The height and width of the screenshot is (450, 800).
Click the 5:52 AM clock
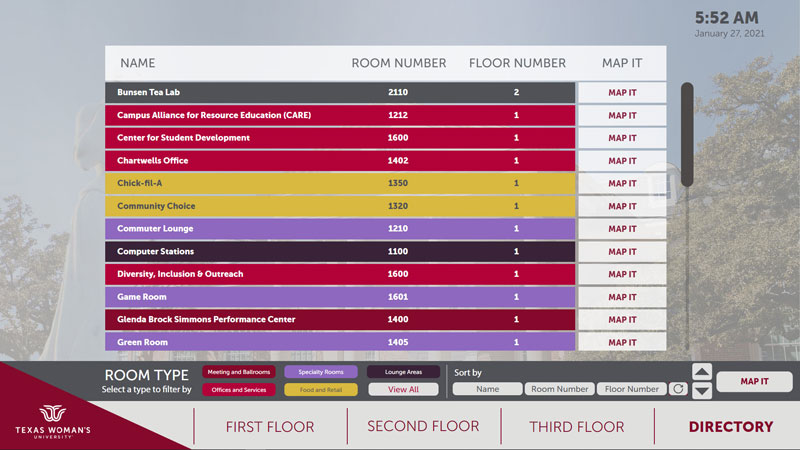coord(727,18)
